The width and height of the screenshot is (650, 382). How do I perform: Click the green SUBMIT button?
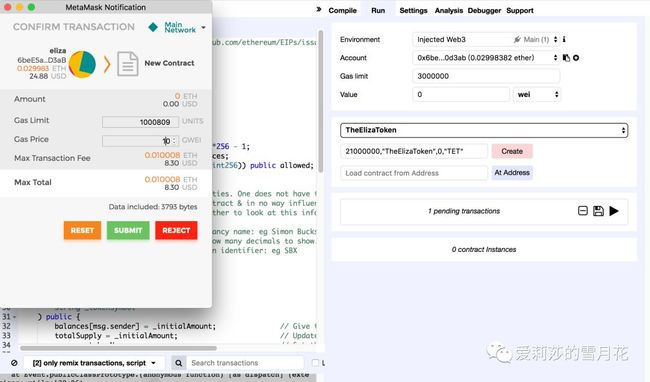[x=128, y=230]
